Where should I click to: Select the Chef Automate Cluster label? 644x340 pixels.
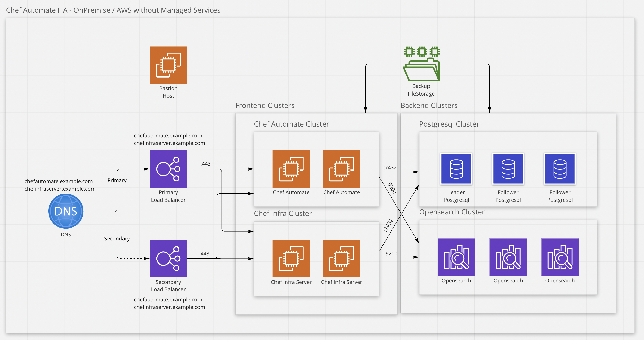click(x=292, y=124)
